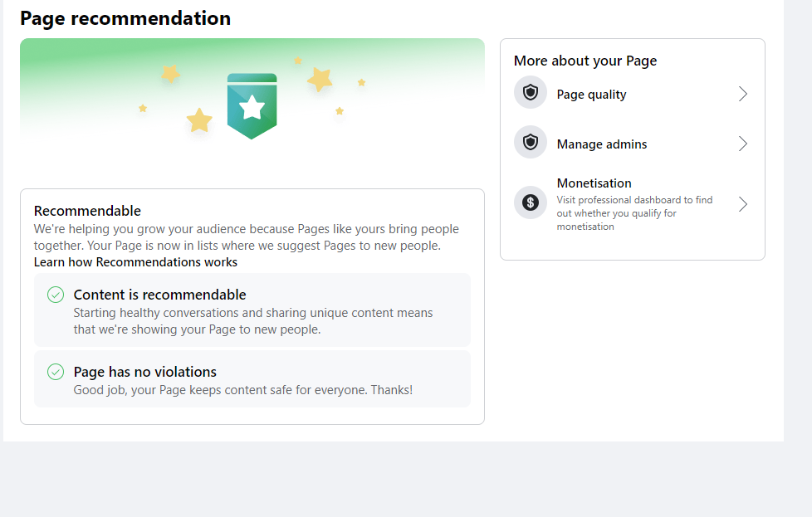Open Learn how Recommendations works link

click(135, 262)
